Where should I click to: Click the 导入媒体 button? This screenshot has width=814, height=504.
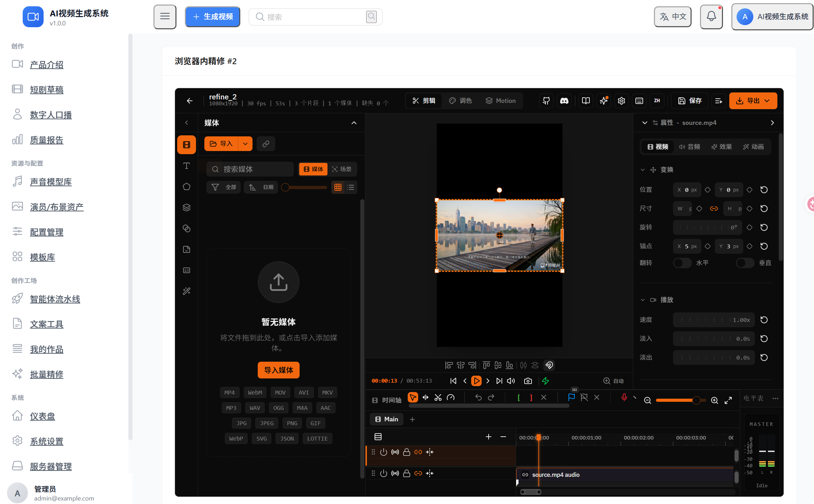[278, 370]
